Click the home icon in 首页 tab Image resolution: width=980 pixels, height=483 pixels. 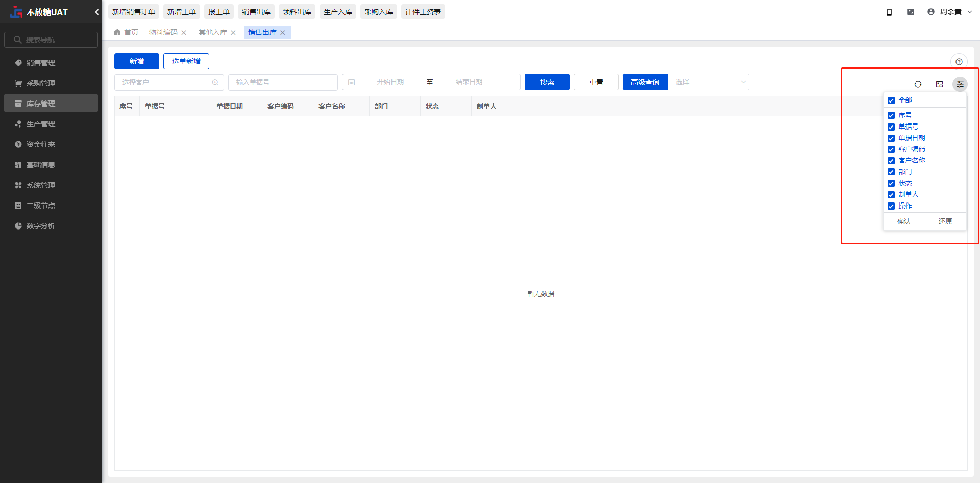(x=117, y=32)
